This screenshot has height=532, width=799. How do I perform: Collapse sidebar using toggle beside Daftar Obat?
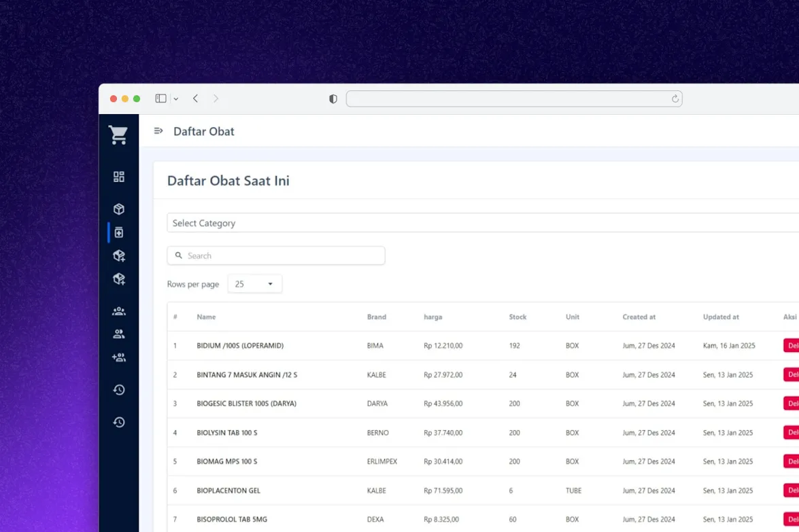tap(158, 131)
